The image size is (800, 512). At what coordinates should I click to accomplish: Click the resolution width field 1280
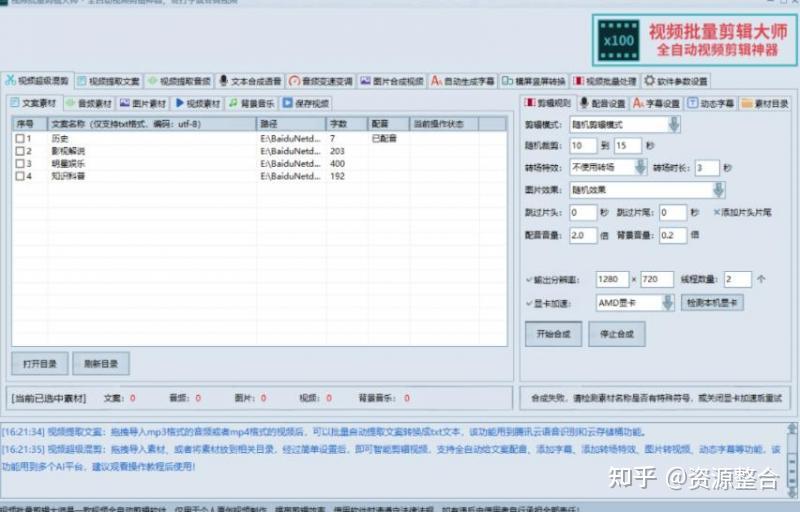click(612, 279)
